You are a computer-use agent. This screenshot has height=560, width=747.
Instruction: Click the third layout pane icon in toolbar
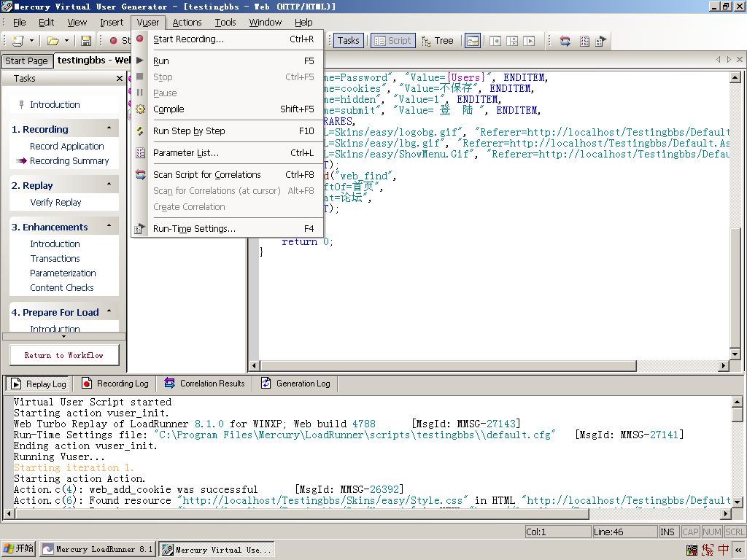tap(529, 41)
